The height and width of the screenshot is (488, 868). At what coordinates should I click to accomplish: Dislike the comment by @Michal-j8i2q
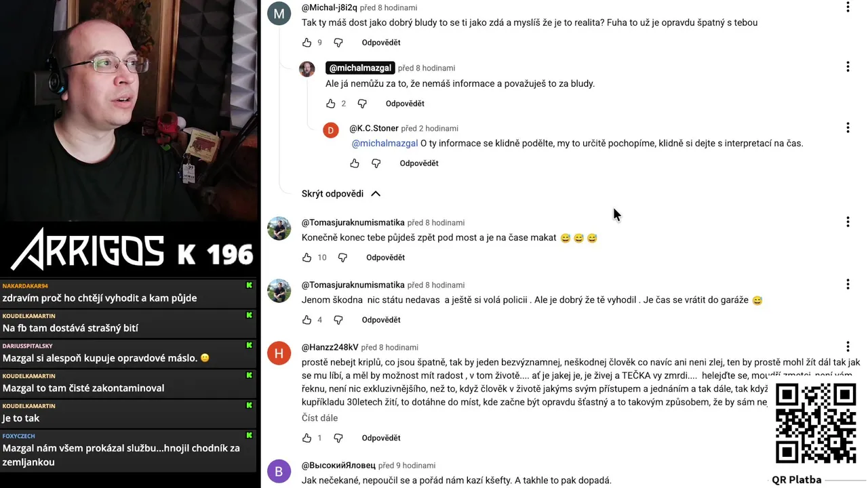click(338, 43)
